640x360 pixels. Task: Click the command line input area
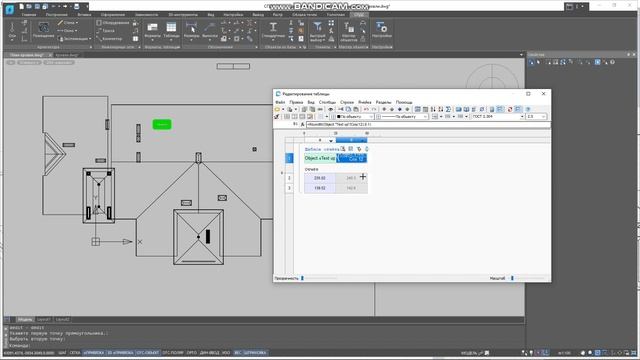[265, 345]
